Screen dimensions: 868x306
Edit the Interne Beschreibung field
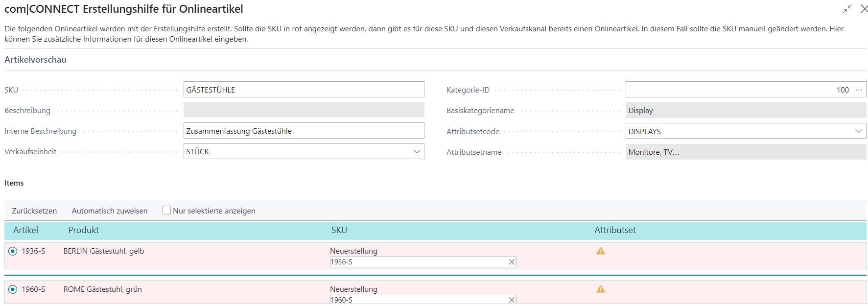click(304, 131)
